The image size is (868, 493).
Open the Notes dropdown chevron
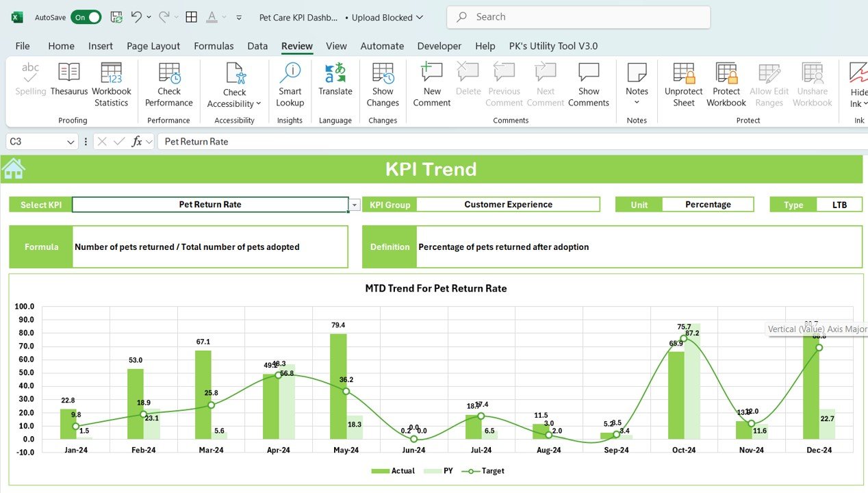pos(637,103)
